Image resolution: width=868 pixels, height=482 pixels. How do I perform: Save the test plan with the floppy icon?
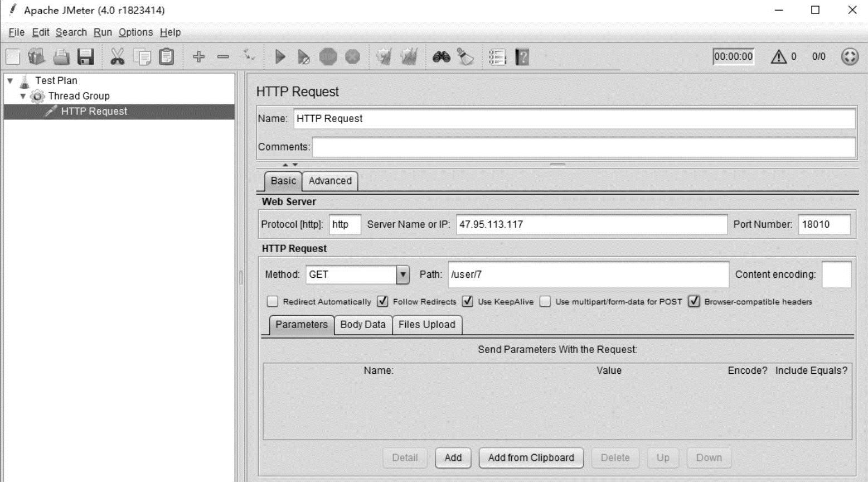(86, 57)
